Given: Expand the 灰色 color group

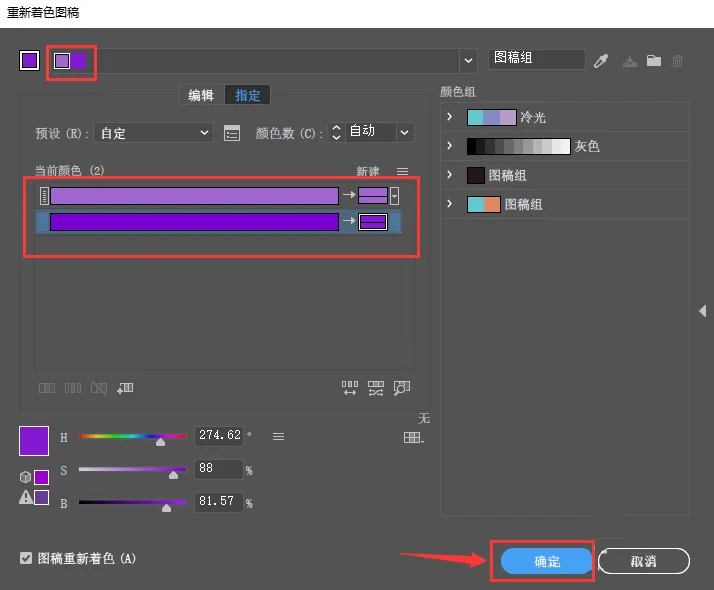Looking at the screenshot, I should (449, 146).
